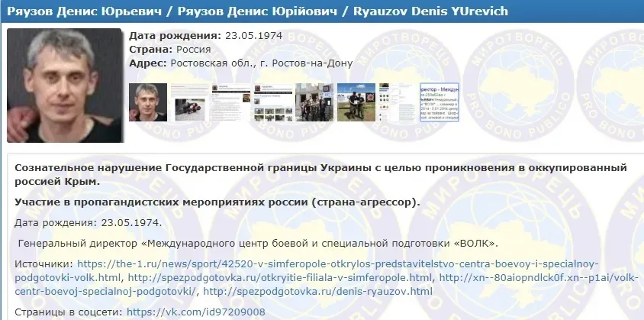Open the large profile photo
The height and width of the screenshot is (320, 644).
65,86
